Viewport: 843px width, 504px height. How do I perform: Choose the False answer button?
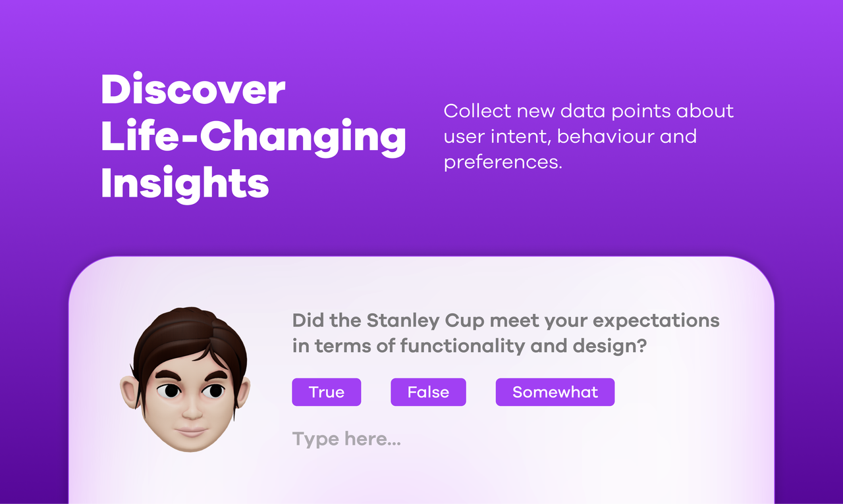click(x=428, y=392)
